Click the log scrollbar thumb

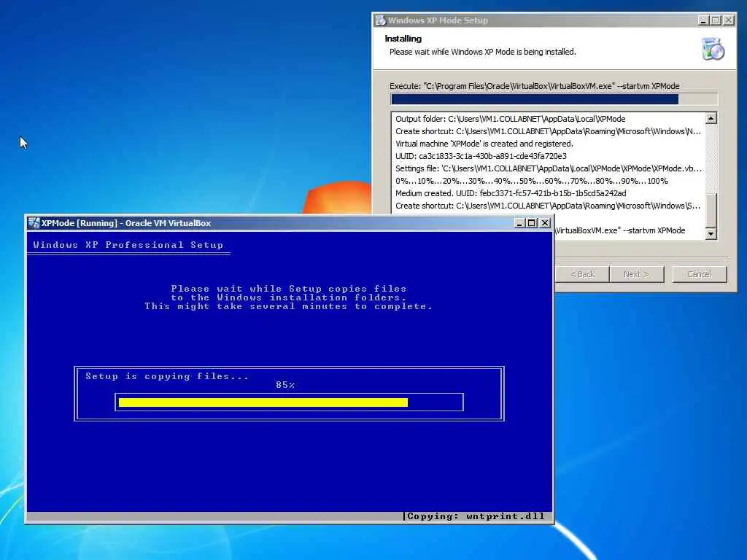coord(711,210)
